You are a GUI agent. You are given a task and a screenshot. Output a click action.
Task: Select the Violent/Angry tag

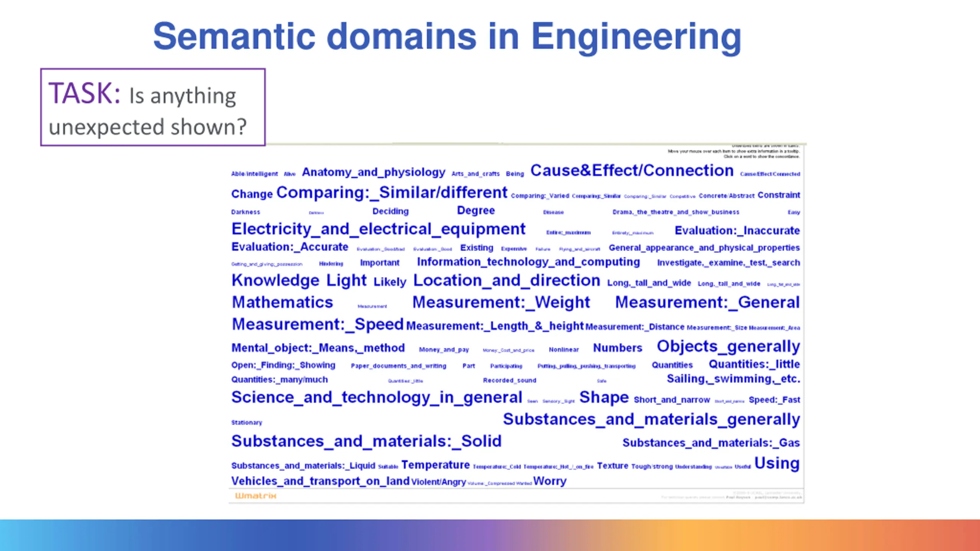439,482
